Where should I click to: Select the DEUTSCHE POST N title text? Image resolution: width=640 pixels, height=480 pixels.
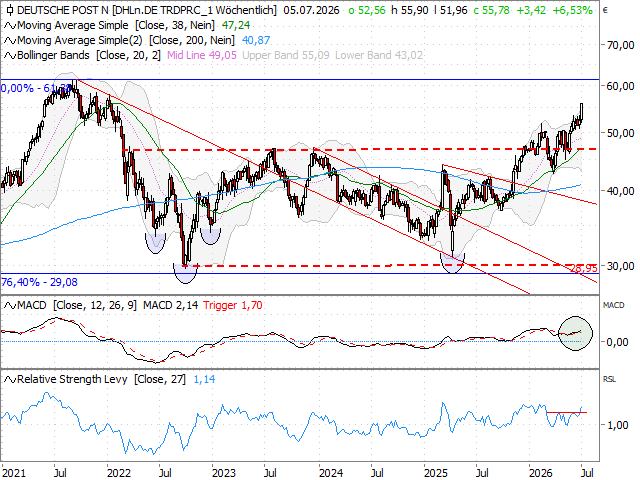63,10
